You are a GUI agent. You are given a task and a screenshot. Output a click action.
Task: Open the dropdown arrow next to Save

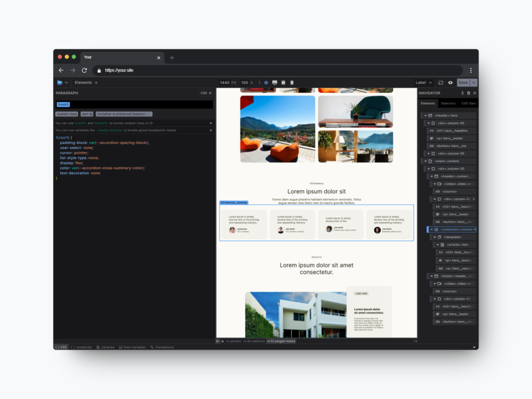click(x=474, y=83)
